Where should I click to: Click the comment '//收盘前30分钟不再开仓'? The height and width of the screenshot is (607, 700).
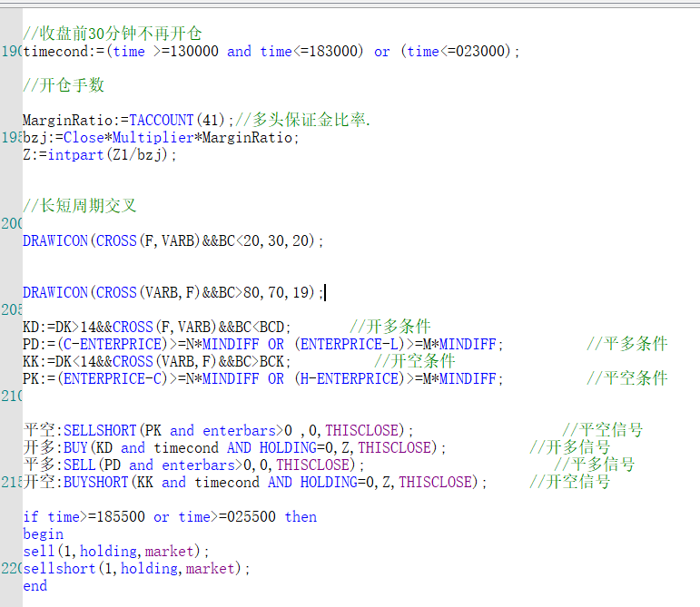point(112,34)
